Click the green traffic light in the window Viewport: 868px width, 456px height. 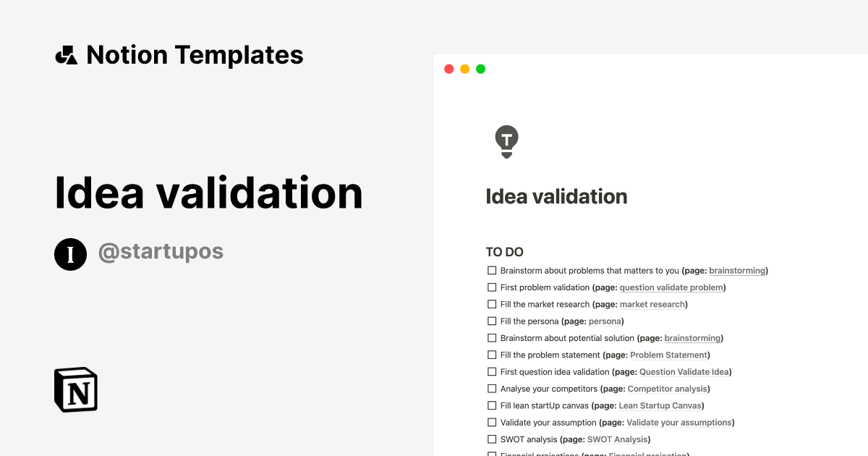[x=480, y=69]
